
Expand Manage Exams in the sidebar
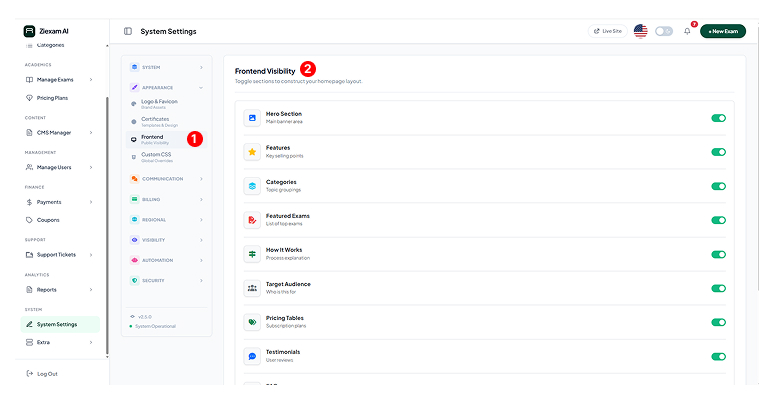62,79
